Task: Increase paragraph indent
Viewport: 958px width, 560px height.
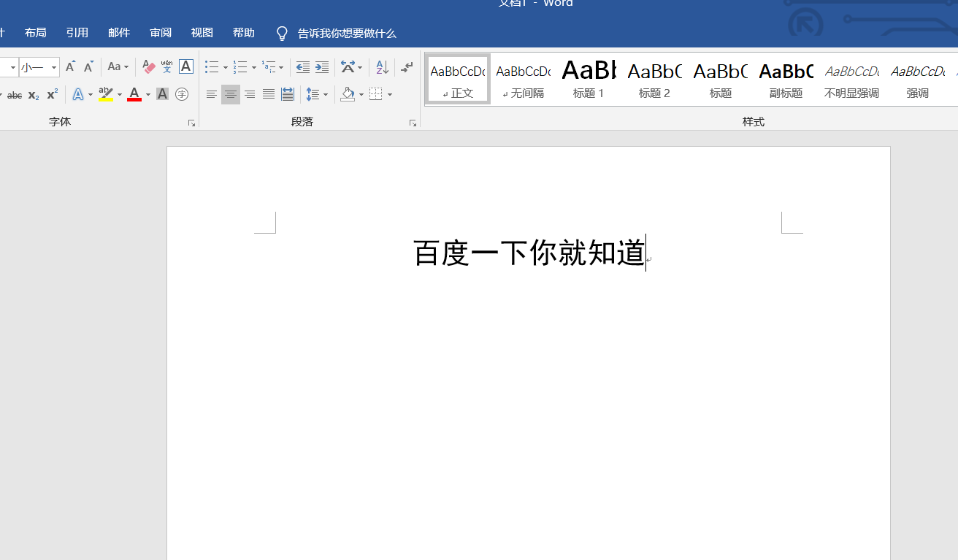Action: coord(322,67)
